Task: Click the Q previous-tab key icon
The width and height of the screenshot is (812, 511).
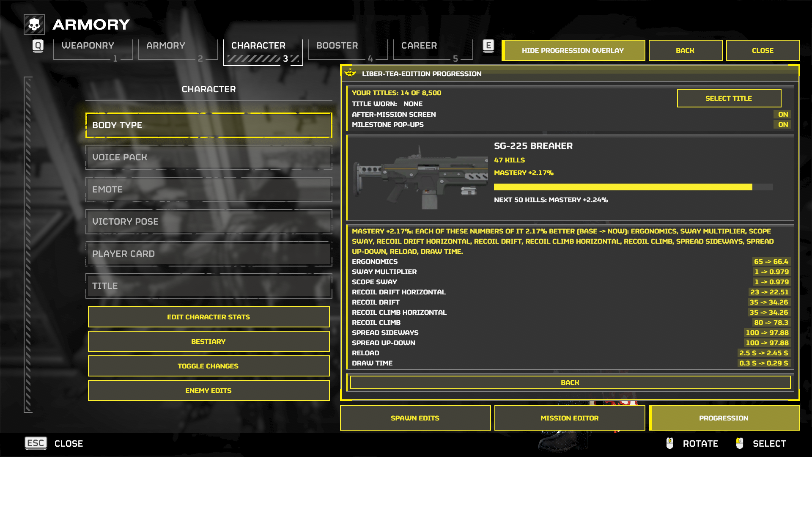Action: click(x=38, y=46)
